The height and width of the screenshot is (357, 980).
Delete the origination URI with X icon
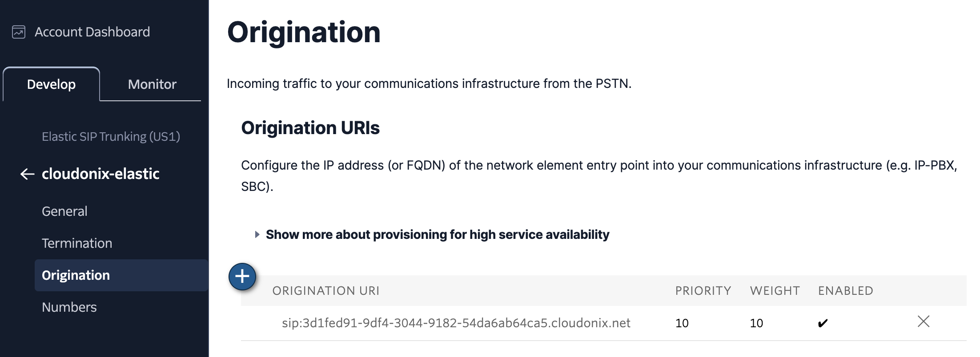[924, 321]
